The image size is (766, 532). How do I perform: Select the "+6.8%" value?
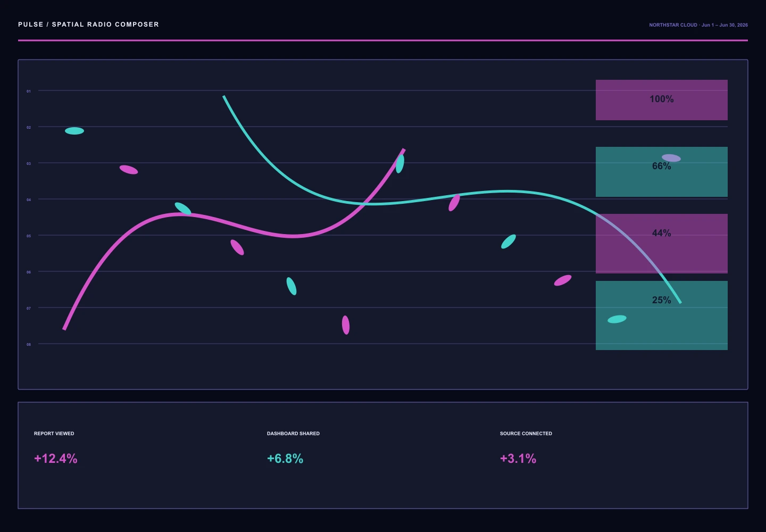point(285,459)
